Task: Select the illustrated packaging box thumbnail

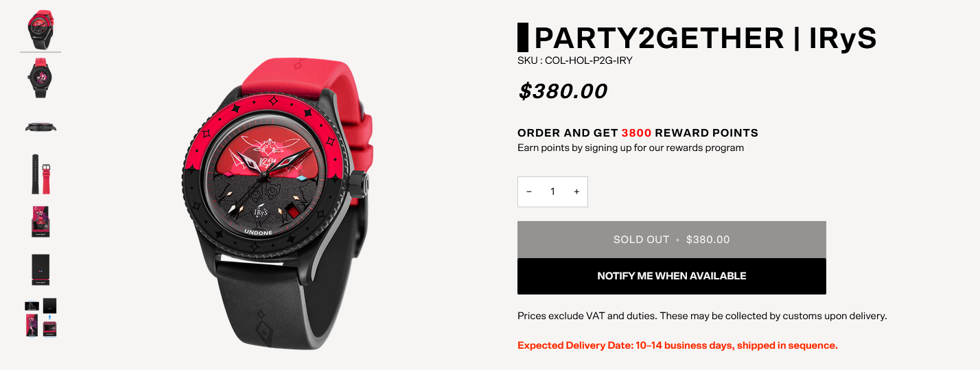Action: pos(40,222)
